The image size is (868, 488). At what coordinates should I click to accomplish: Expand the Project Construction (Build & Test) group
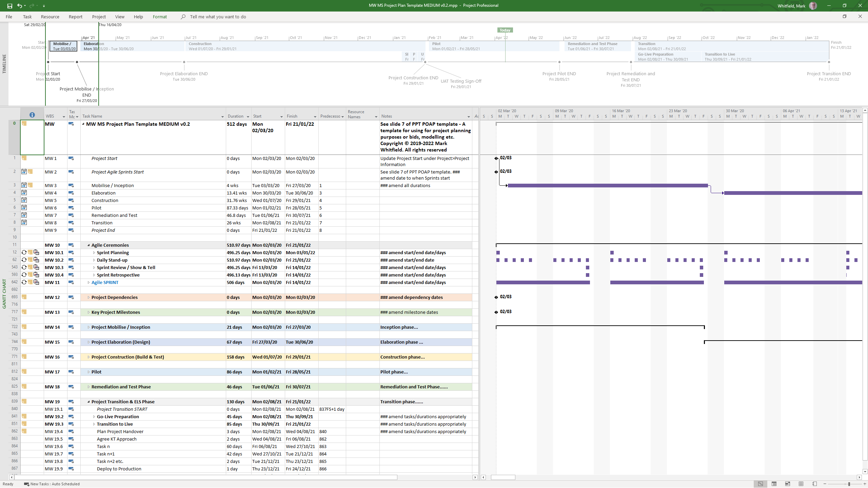point(88,357)
